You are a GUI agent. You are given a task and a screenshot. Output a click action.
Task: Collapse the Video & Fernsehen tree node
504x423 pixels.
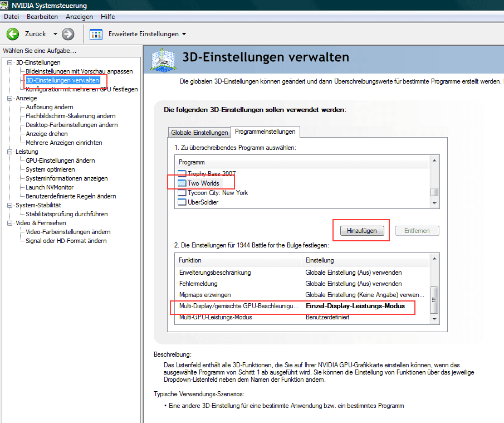click(x=10, y=223)
